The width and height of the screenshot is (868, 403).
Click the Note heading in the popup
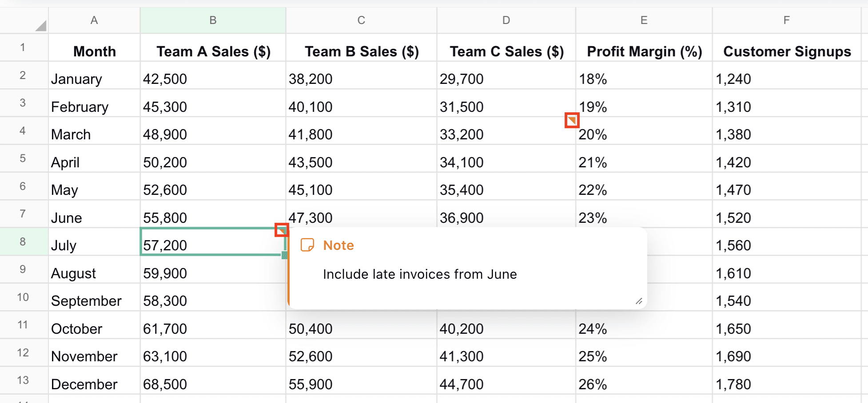338,245
